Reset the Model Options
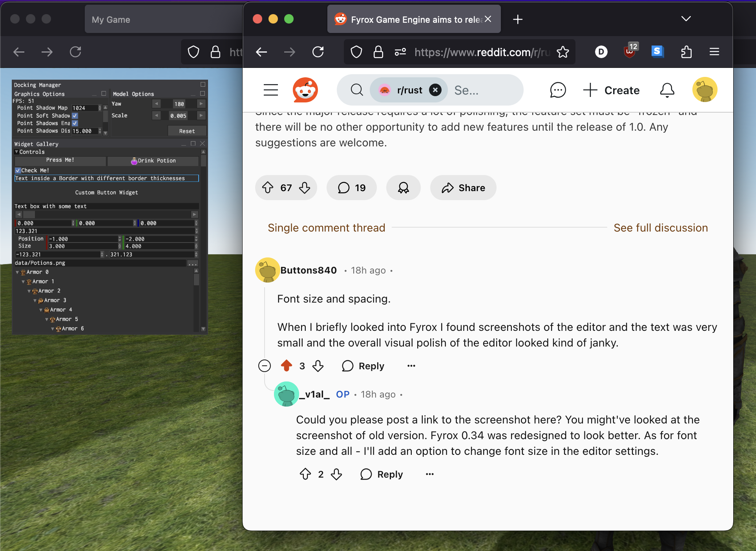756x551 pixels. [x=187, y=131]
